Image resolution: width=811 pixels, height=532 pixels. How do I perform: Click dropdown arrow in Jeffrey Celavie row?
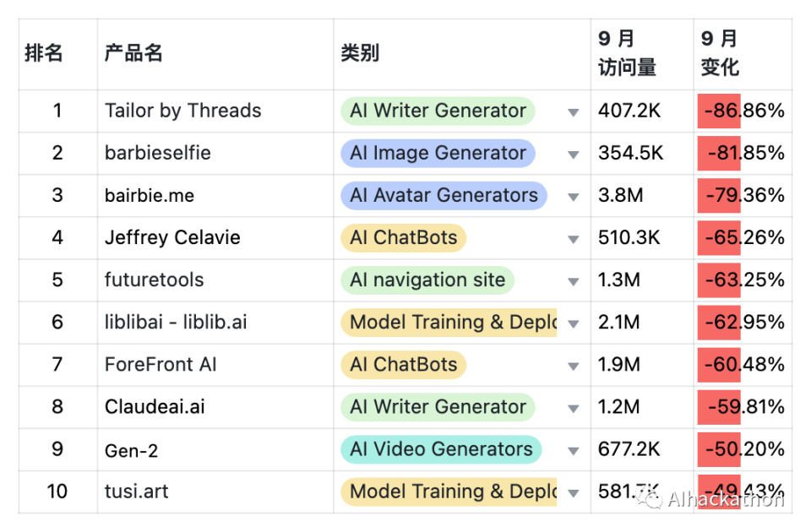(574, 239)
